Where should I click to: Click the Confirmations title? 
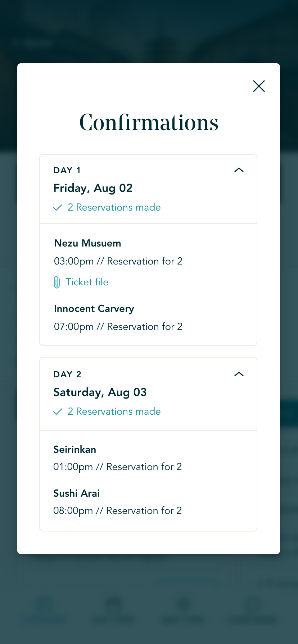coord(149,122)
